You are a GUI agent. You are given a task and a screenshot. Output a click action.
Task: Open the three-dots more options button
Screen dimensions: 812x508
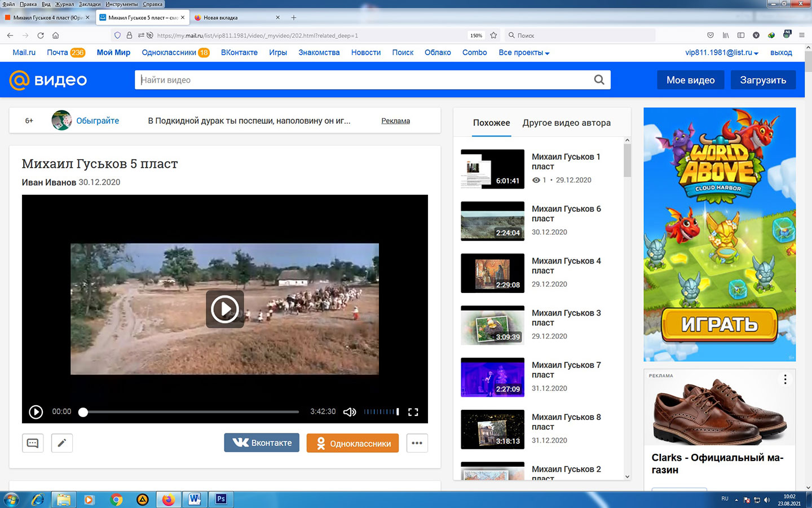tap(417, 443)
